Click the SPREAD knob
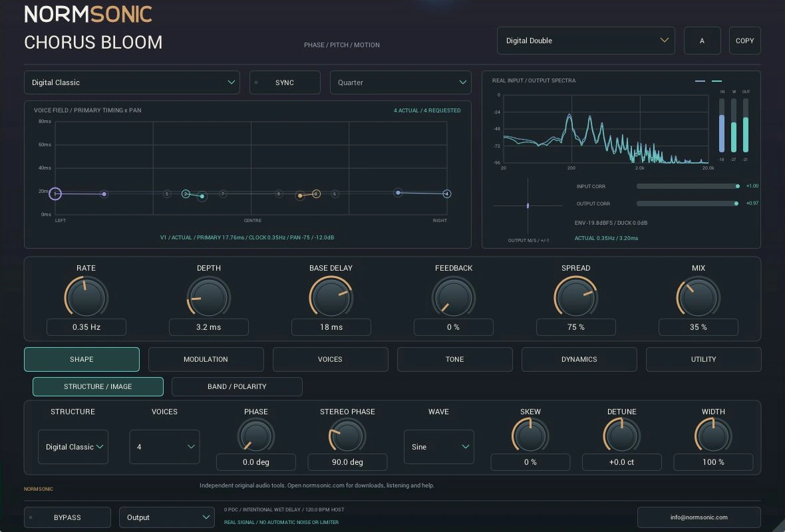This screenshot has width=785, height=532. pos(575,297)
